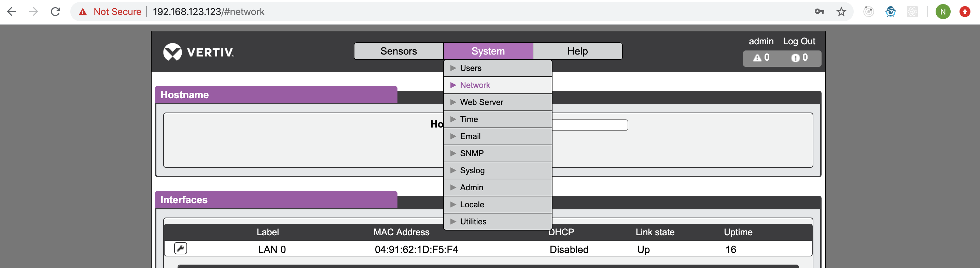Click the browser address bar URL
The width and height of the screenshot is (980, 268).
pos(209,12)
